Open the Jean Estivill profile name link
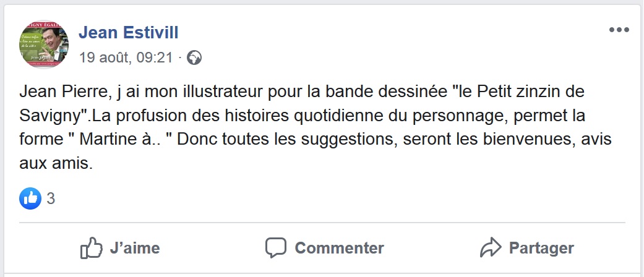 click(x=130, y=31)
